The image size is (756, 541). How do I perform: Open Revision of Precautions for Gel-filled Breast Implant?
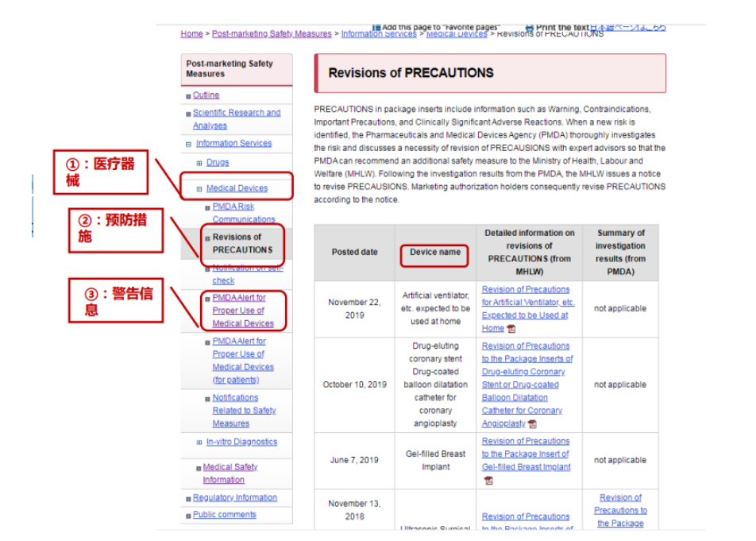point(526,454)
